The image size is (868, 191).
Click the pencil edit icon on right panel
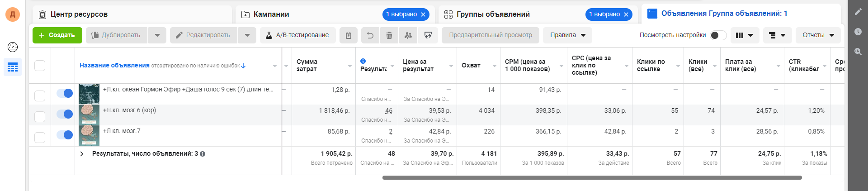point(858,12)
